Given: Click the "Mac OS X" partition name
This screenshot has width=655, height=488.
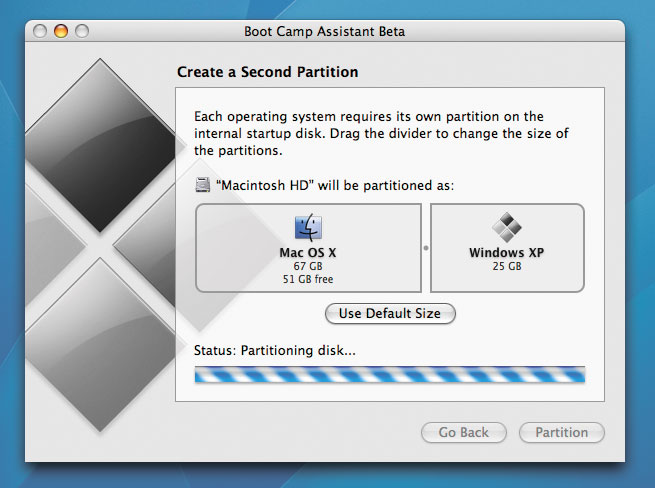Looking at the screenshot, I should [308, 252].
